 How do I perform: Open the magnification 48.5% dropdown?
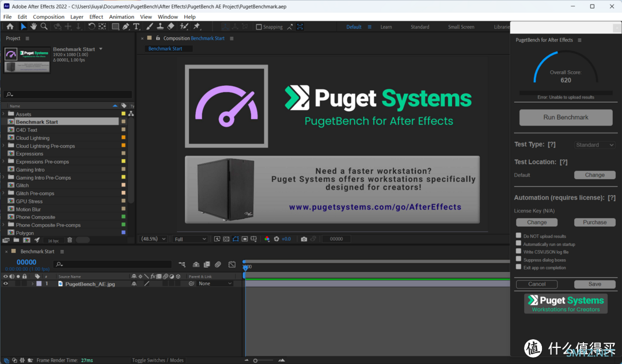154,239
